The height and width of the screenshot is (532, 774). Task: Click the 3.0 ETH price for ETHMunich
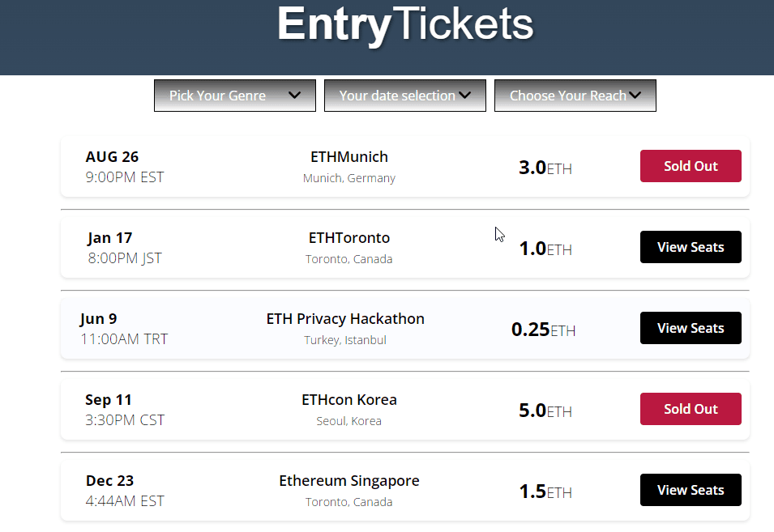pos(545,168)
